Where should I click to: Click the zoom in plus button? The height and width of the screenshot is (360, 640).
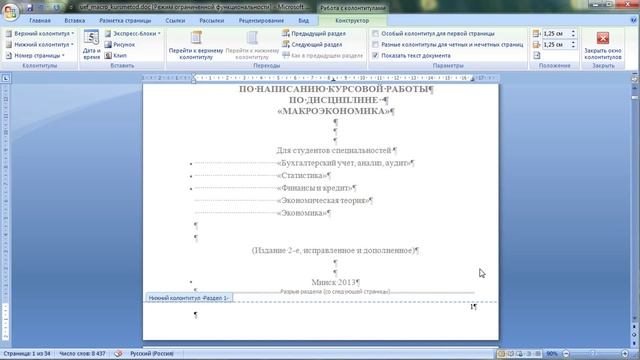[x=625, y=353]
